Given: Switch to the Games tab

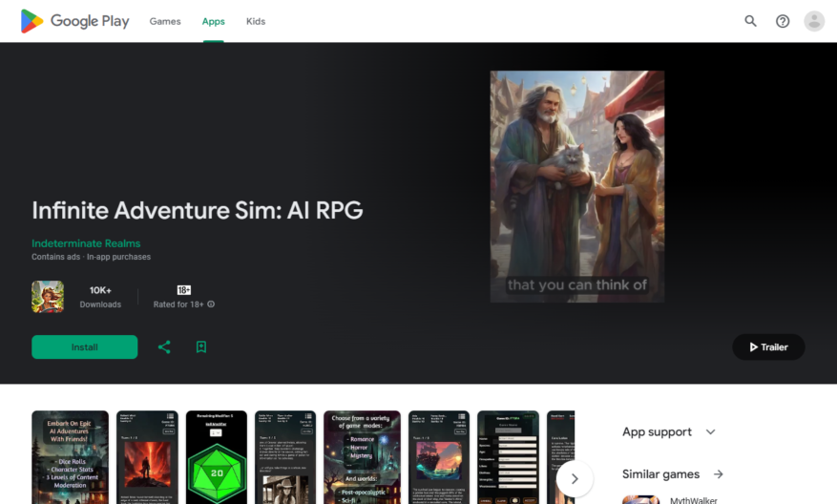Looking at the screenshot, I should click(165, 21).
